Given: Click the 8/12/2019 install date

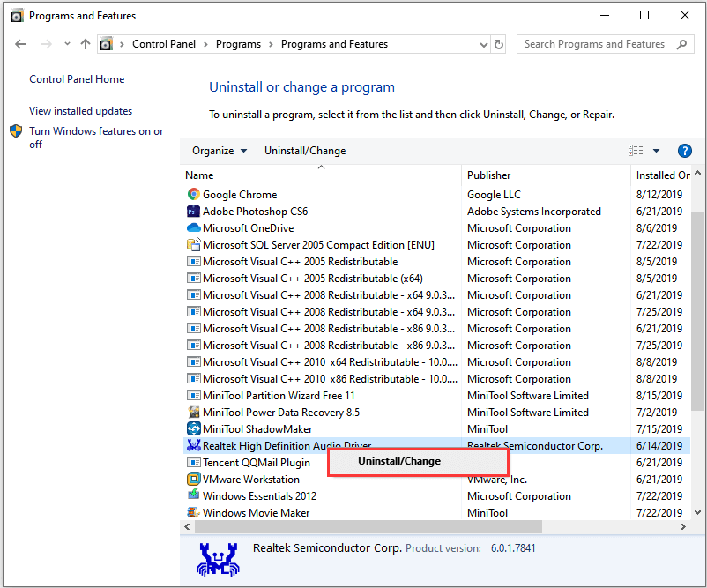Looking at the screenshot, I should coord(659,195).
